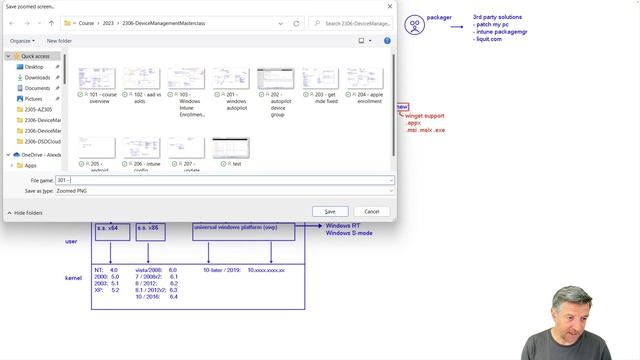Open the File name dropdown arrow
The image size is (640, 360).
[391, 180]
